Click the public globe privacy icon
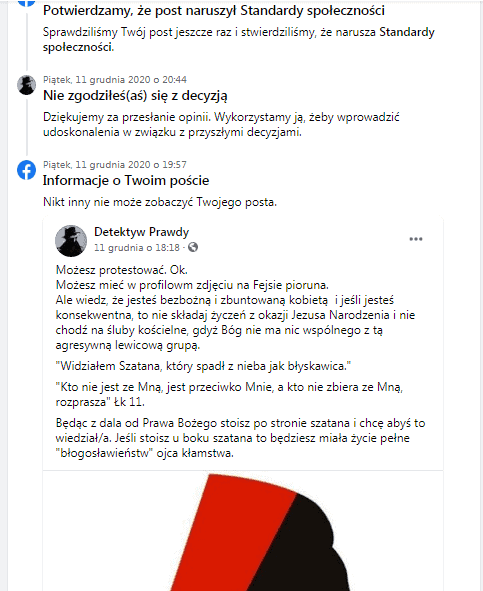The height and width of the screenshot is (591, 483). point(193,247)
